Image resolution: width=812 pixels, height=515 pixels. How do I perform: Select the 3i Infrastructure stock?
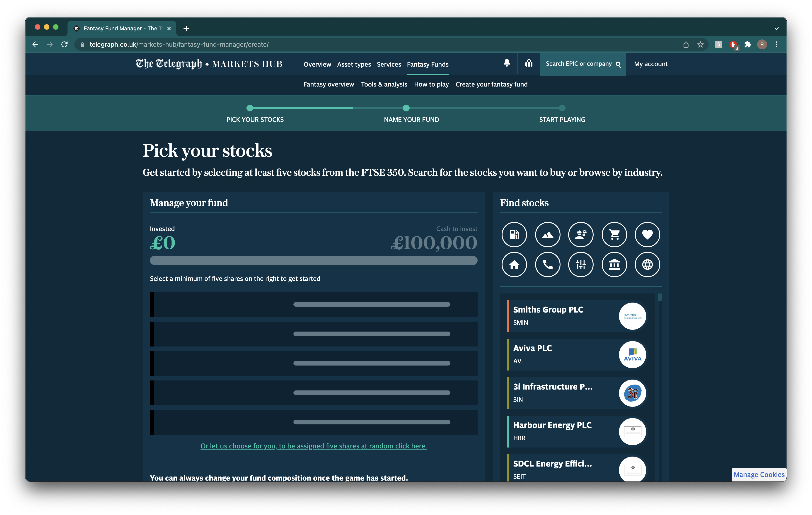coord(577,393)
